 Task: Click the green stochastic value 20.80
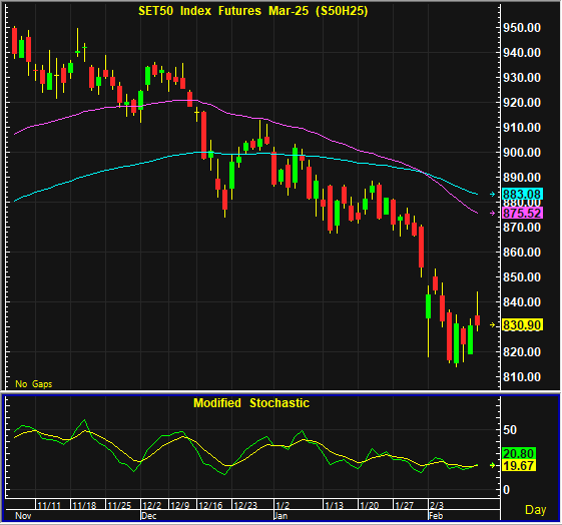[x=519, y=453]
